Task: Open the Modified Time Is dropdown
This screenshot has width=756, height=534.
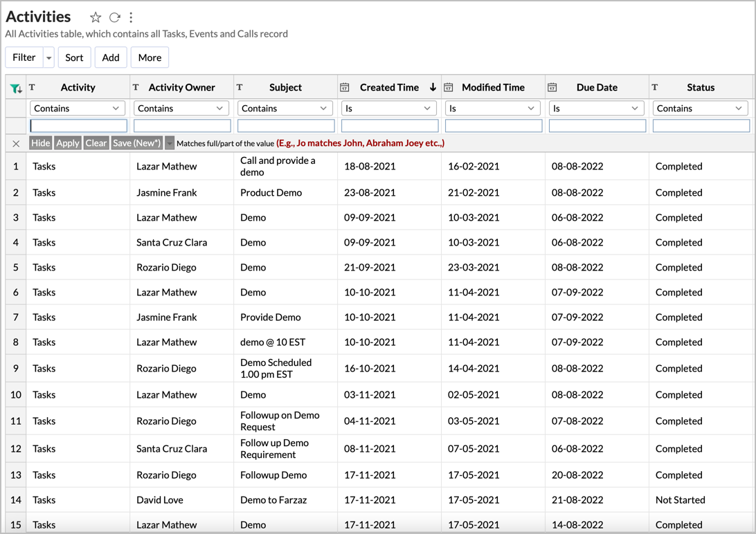Action: click(x=493, y=109)
